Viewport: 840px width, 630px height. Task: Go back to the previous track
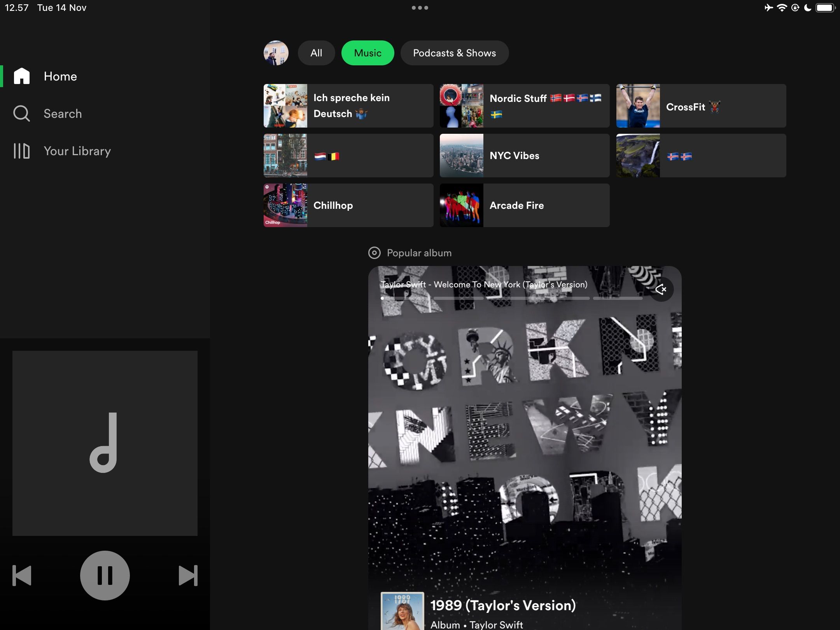(x=22, y=575)
